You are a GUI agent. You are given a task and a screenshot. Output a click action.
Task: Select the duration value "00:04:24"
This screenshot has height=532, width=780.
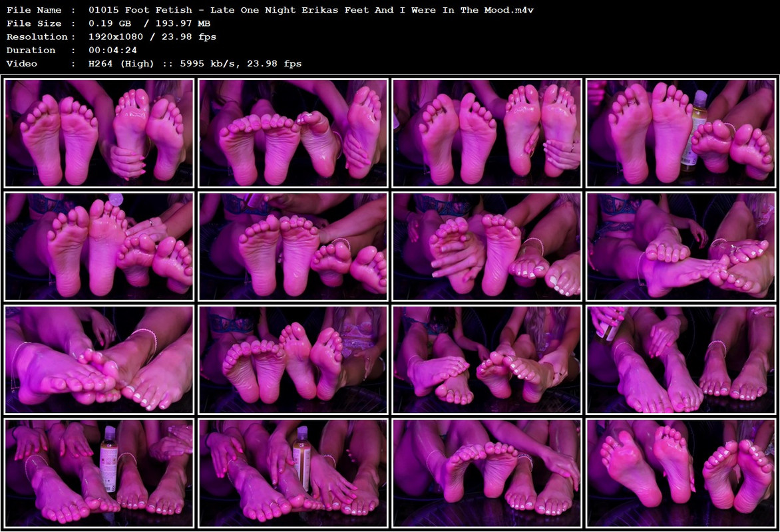pyautogui.click(x=112, y=51)
